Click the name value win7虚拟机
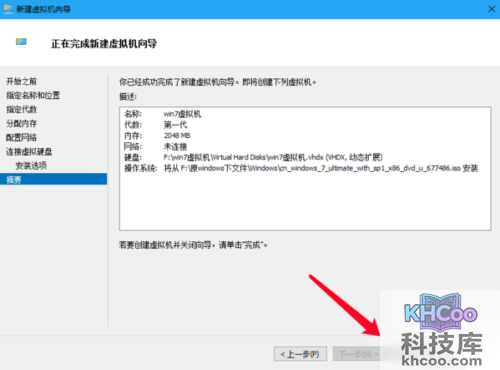Screen dimensions: 500x370 (x=182, y=114)
